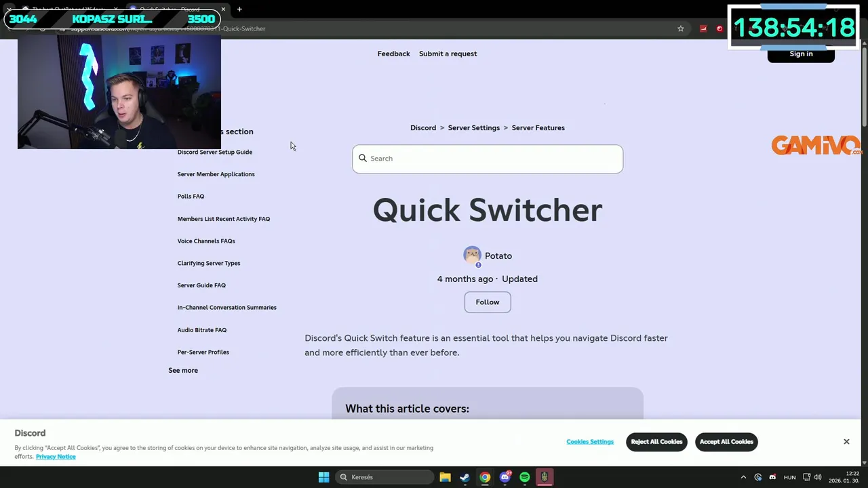Image resolution: width=868 pixels, height=488 pixels.
Task: Go to the Discord breadcrumb
Action: click(423, 127)
